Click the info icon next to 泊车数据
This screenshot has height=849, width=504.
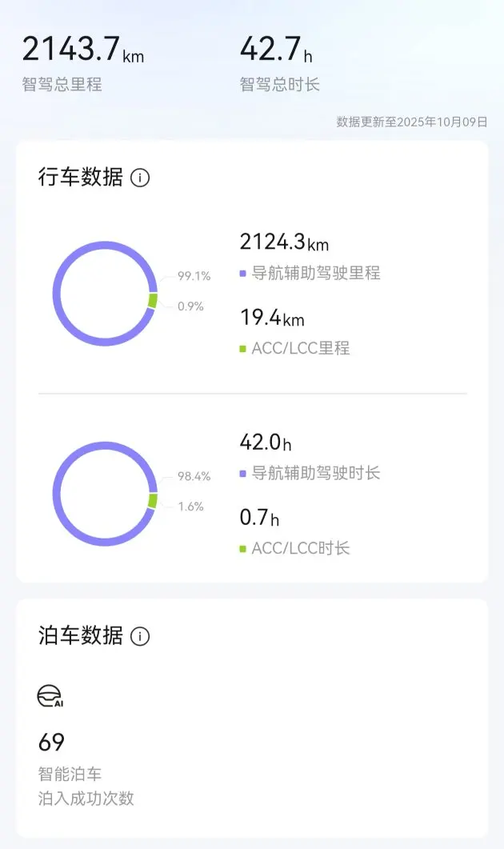[140, 636]
